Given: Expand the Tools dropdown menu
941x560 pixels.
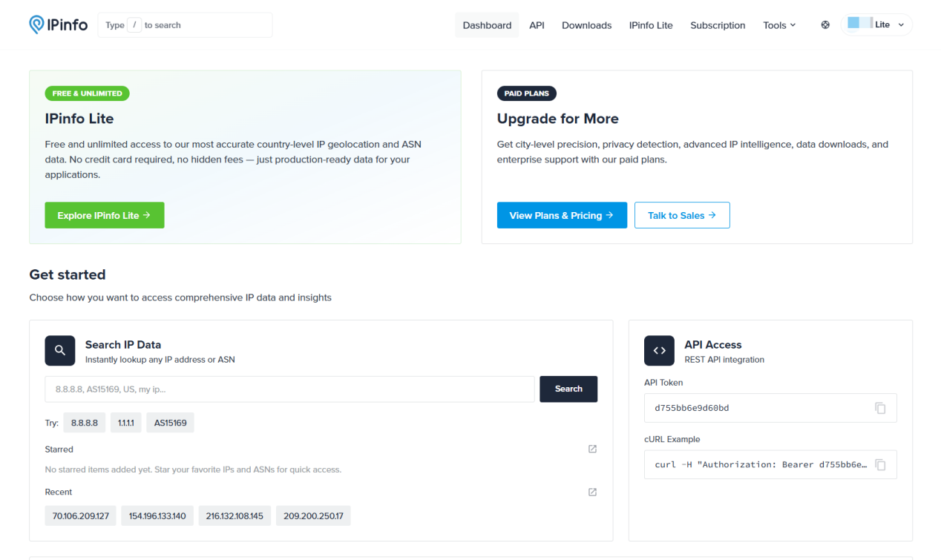Looking at the screenshot, I should pyautogui.click(x=779, y=25).
